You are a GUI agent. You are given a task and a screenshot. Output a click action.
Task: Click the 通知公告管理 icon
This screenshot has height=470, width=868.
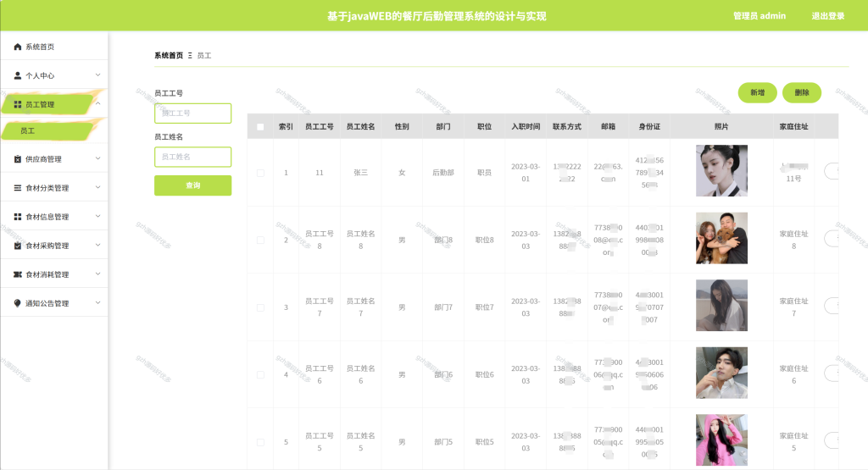pyautogui.click(x=18, y=303)
